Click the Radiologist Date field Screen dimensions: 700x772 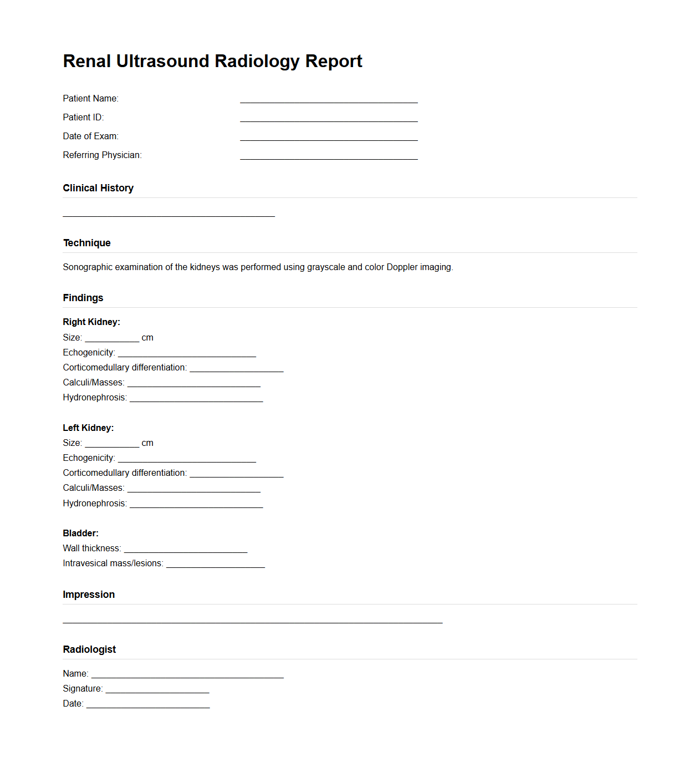coord(148,704)
